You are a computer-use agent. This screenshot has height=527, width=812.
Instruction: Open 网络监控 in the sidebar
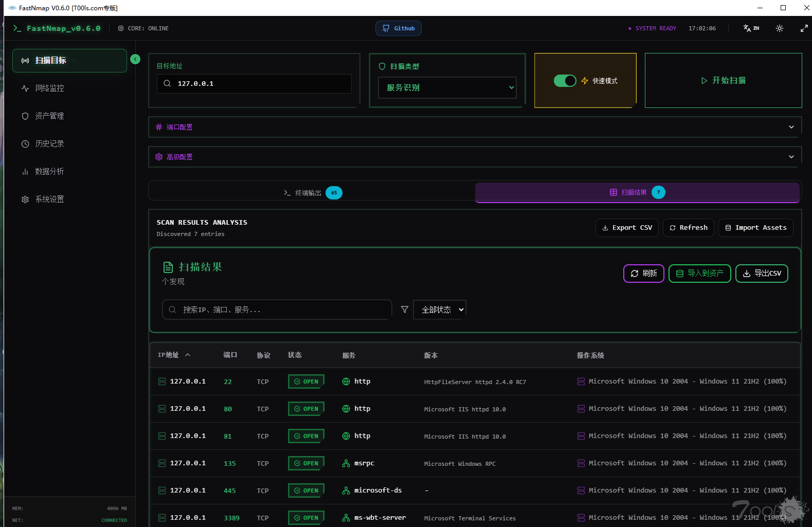[49, 88]
